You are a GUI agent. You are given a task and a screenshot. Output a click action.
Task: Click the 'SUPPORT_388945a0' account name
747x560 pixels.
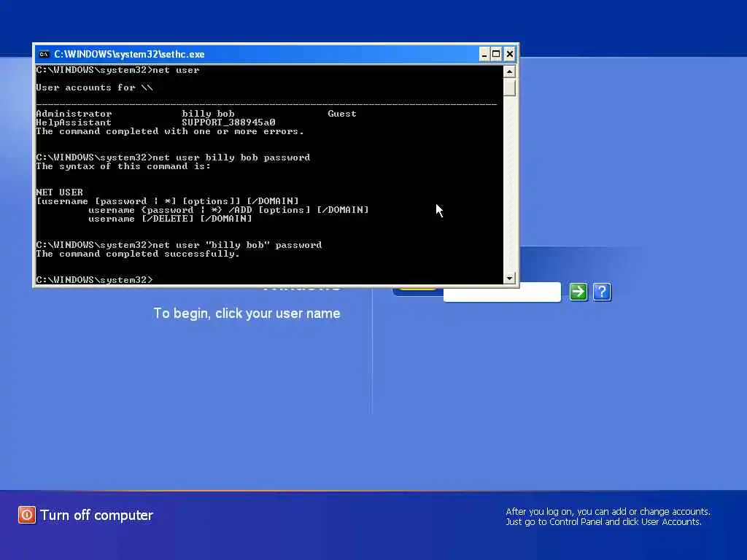pyautogui.click(x=228, y=122)
